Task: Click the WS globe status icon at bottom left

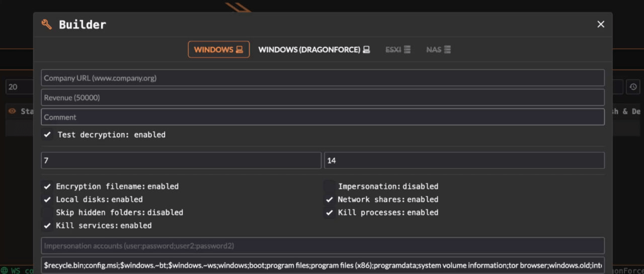Action: pos(5,270)
